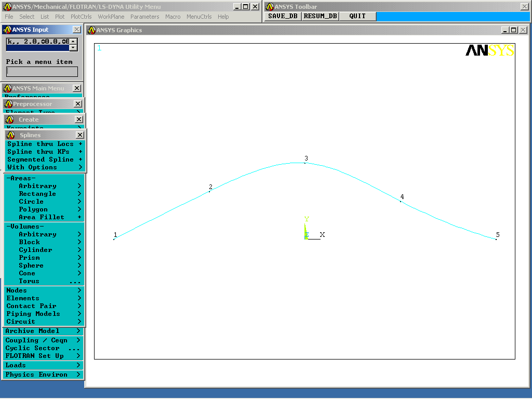This screenshot has height=399, width=532.
Task: Open Torus dialog
Action: coord(44,281)
